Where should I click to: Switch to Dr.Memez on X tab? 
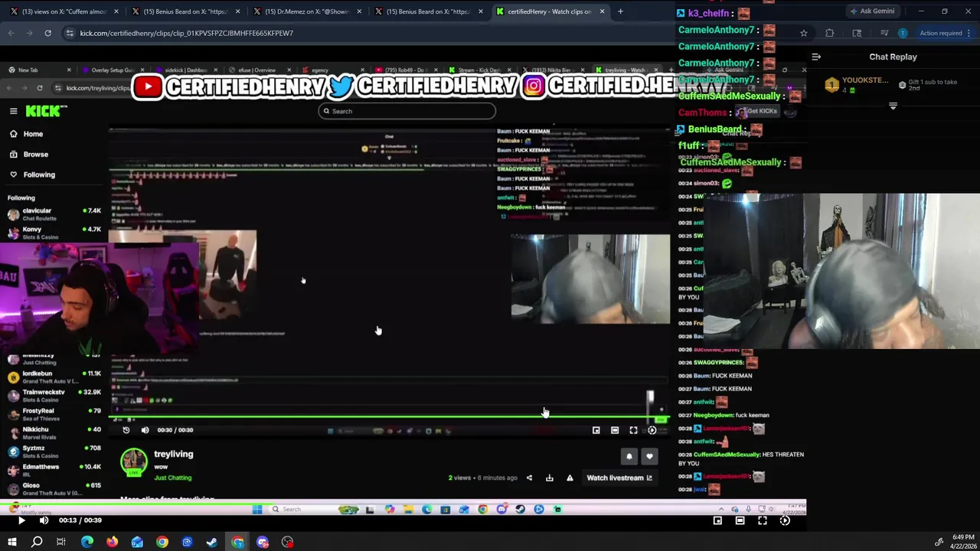point(308,11)
